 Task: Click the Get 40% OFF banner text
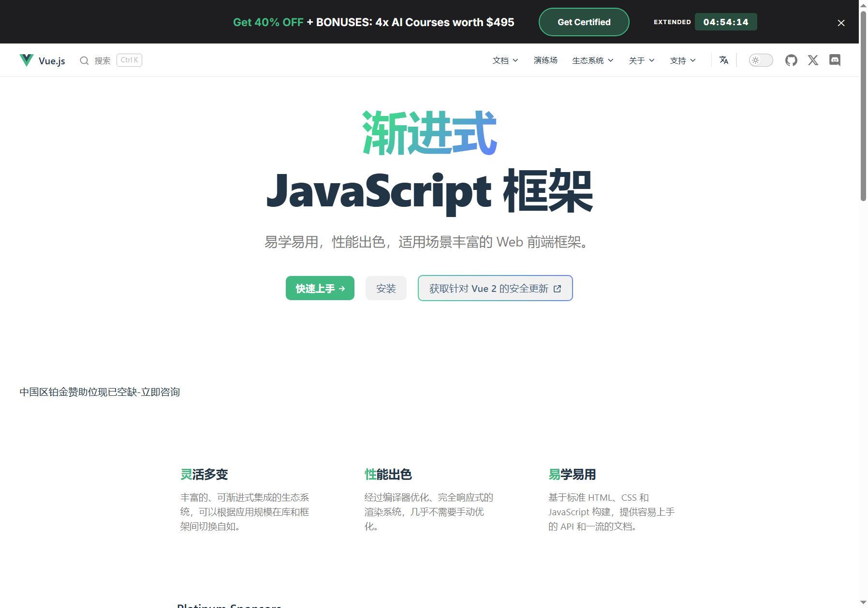[268, 22]
